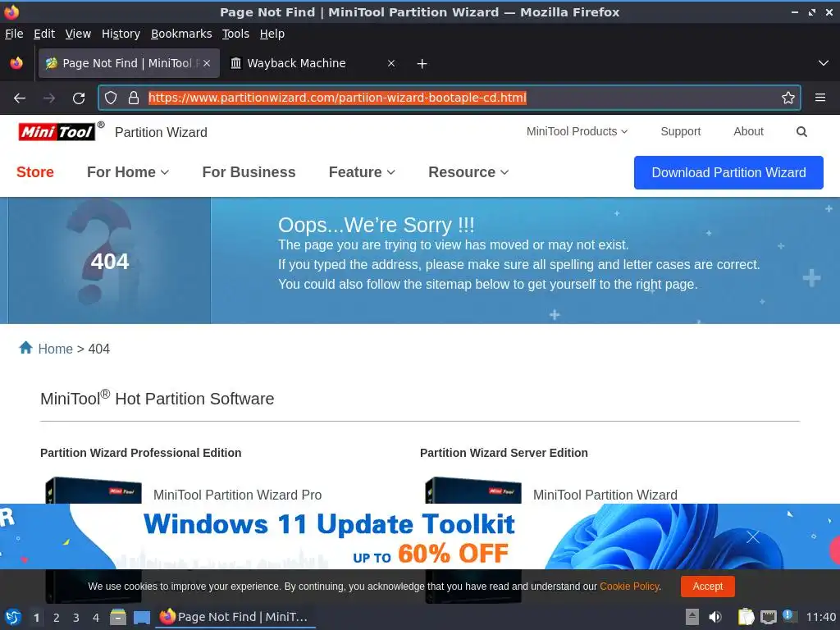Open the removable media eject tray icon
This screenshot has width=840, height=630.
pos(692,617)
